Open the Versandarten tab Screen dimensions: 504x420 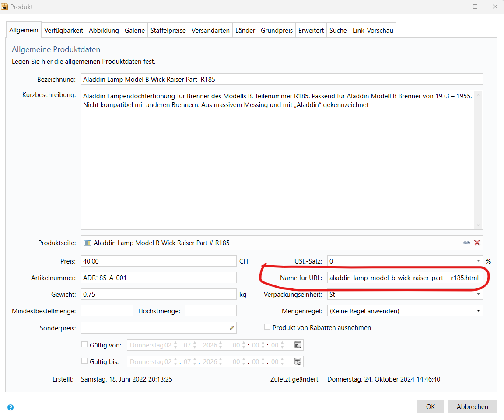pyautogui.click(x=210, y=31)
